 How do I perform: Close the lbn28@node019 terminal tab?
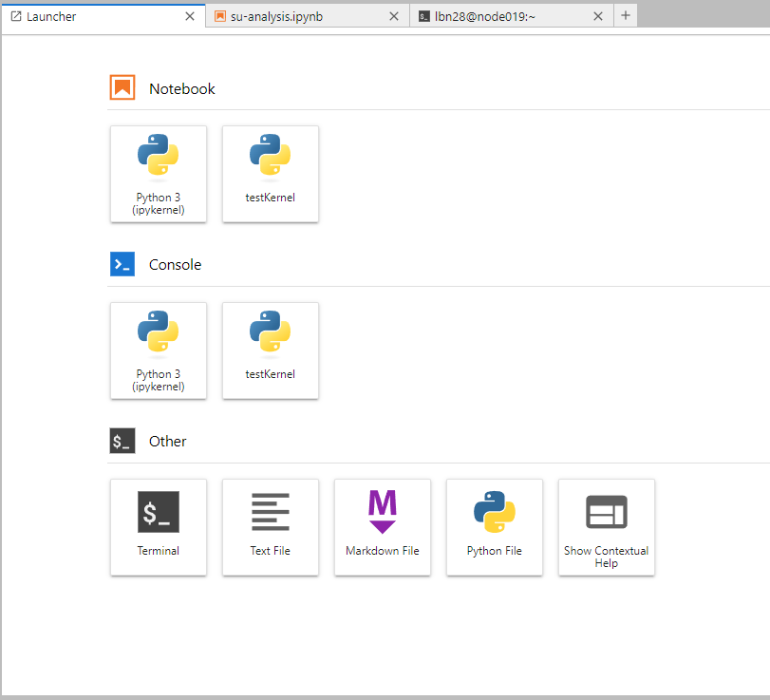597,16
